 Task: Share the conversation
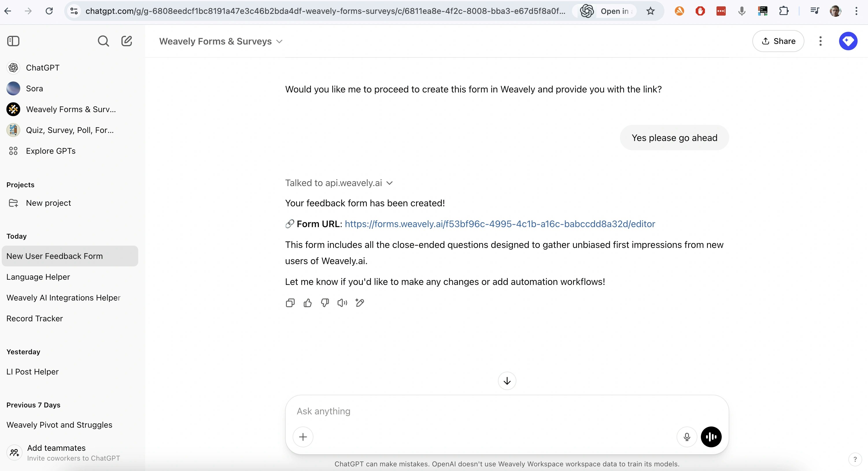(x=778, y=41)
